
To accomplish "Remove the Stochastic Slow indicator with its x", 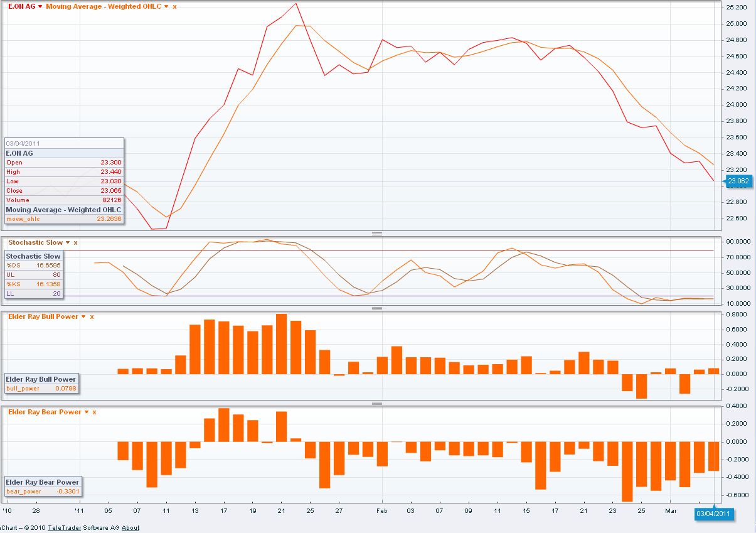I will (75, 242).
